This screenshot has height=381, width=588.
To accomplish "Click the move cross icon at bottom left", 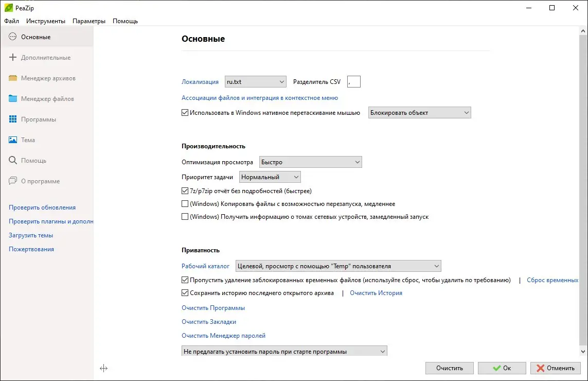I will click(103, 368).
